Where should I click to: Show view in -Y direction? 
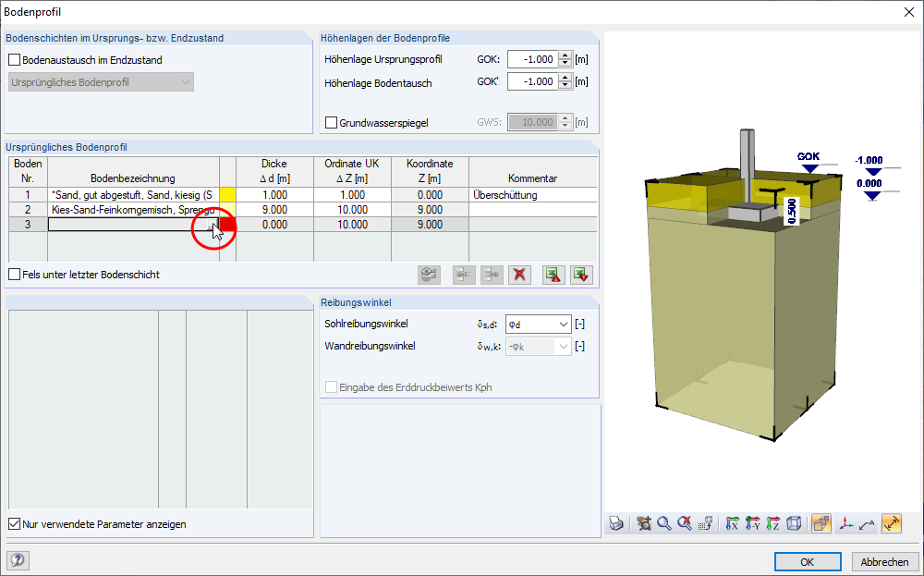[752, 523]
